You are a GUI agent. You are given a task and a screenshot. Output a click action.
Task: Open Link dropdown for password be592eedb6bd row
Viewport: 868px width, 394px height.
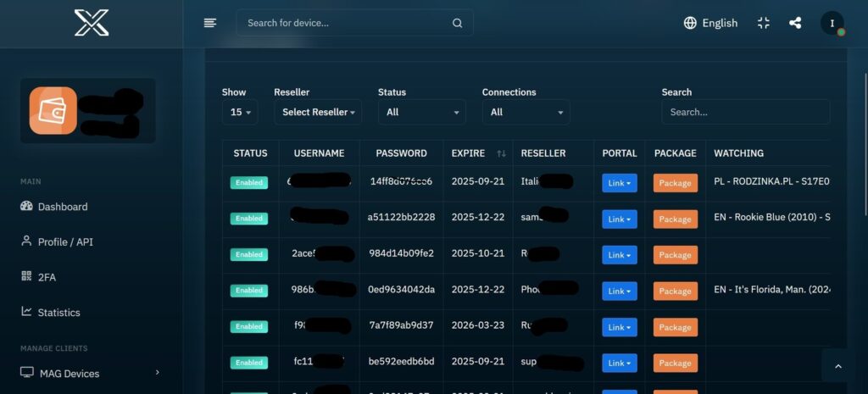click(x=620, y=363)
